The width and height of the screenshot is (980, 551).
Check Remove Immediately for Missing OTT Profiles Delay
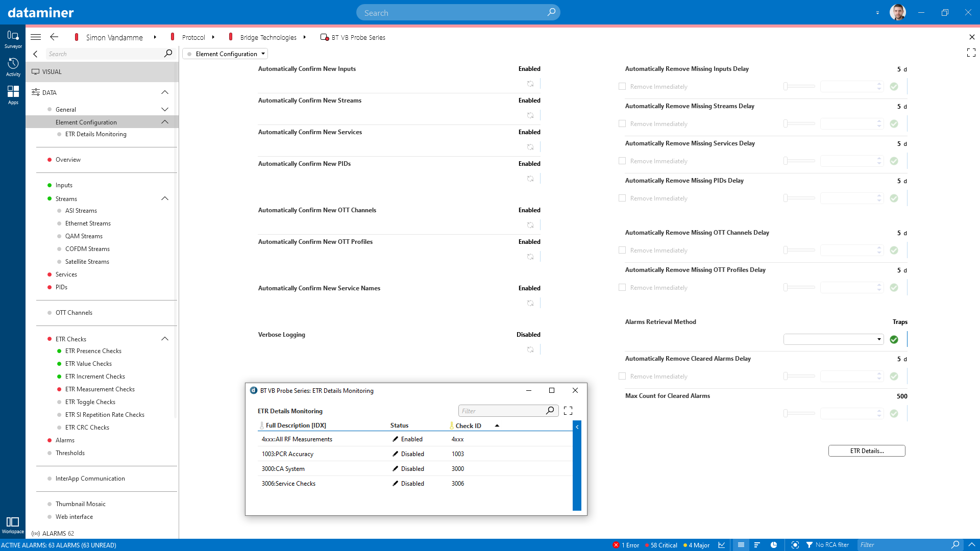tap(622, 287)
